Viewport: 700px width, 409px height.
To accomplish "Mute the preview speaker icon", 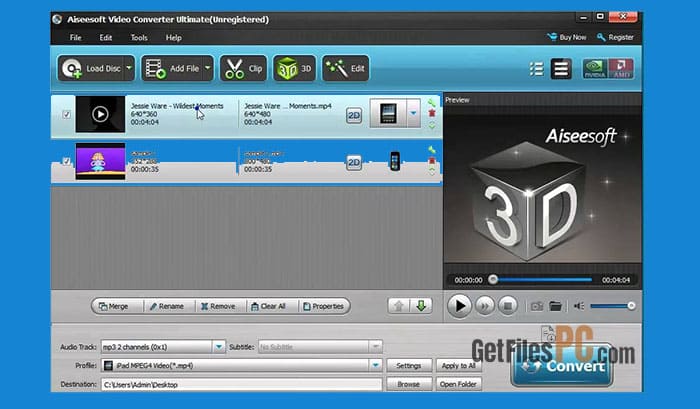I will (579, 306).
